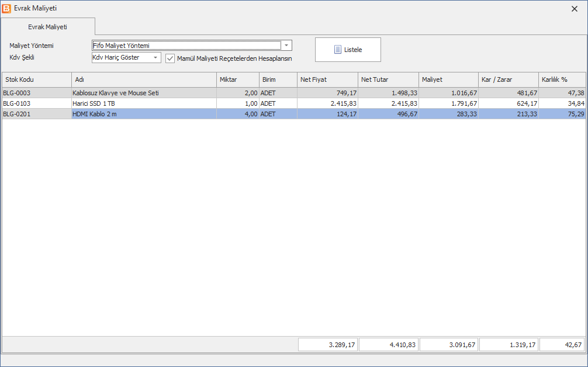The image size is (588, 367).
Task: Toggle Mamül Maliyeti Reçetelerden Hesaplansın checkbox
Action: tap(170, 58)
